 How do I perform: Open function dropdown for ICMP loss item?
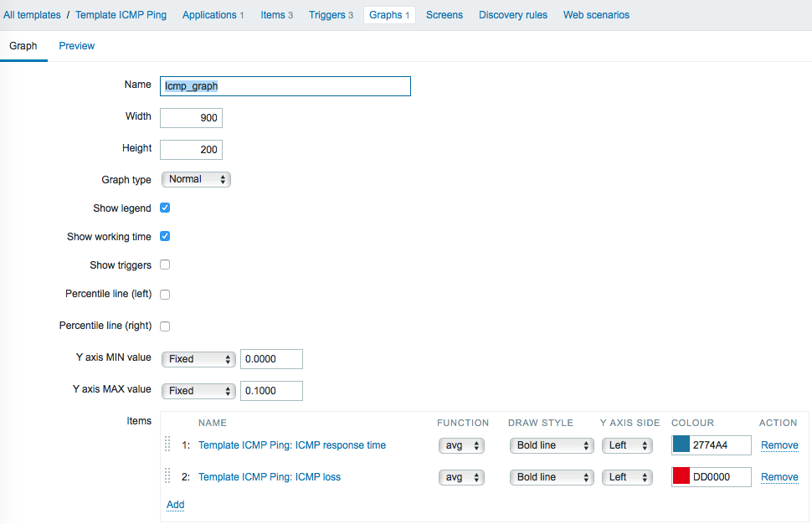pos(461,477)
